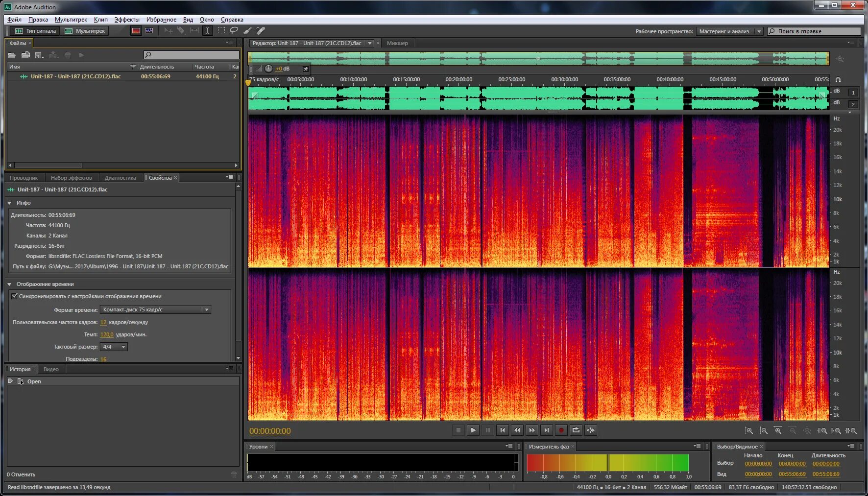
Task: Open the Эффекты menu
Action: (x=127, y=20)
